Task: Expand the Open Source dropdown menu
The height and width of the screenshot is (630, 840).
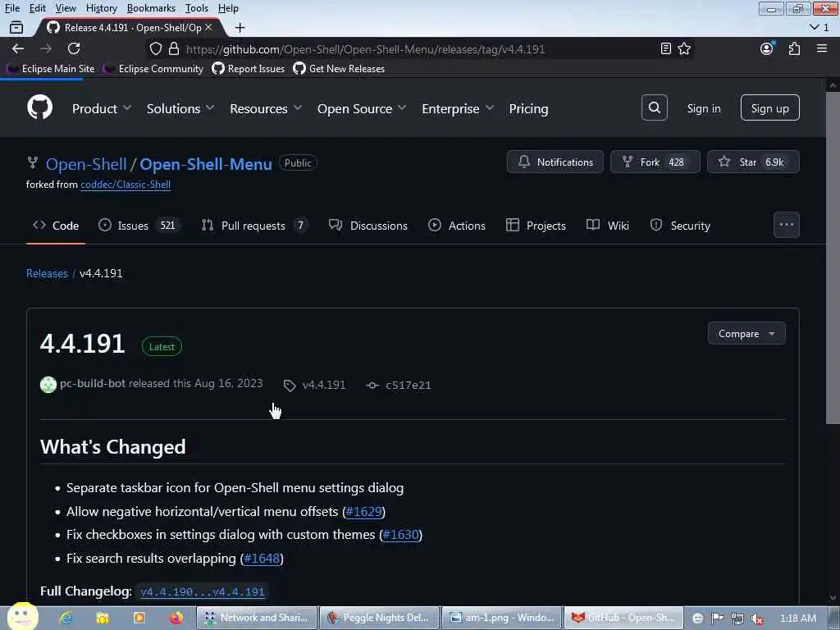Action: click(x=362, y=108)
